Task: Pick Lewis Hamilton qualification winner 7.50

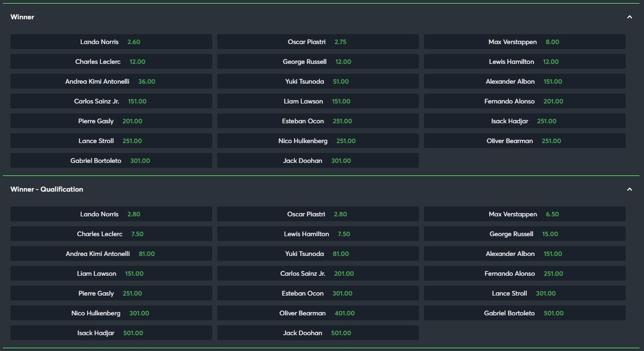Action: (x=318, y=234)
